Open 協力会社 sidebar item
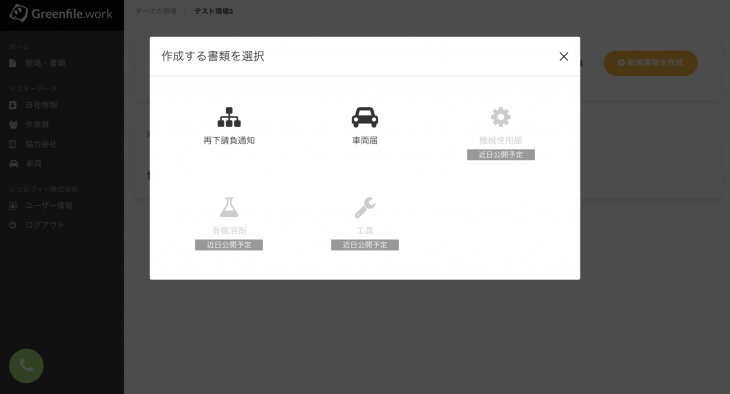Viewport: 730px width, 394px height. tap(41, 144)
